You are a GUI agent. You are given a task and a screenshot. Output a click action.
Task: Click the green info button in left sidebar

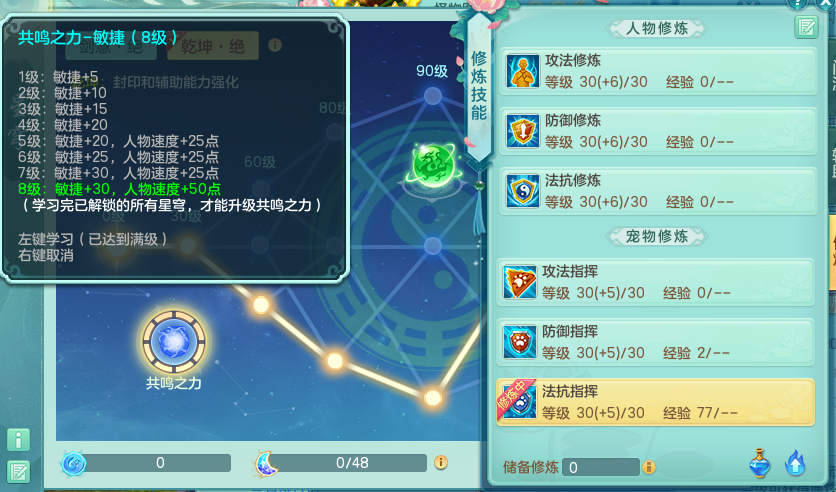point(18,440)
